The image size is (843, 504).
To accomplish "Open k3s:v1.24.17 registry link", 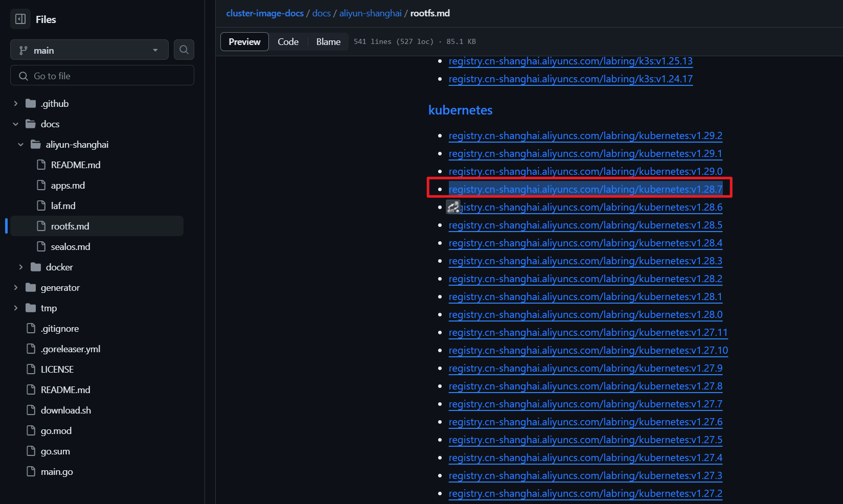I will [x=571, y=79].
